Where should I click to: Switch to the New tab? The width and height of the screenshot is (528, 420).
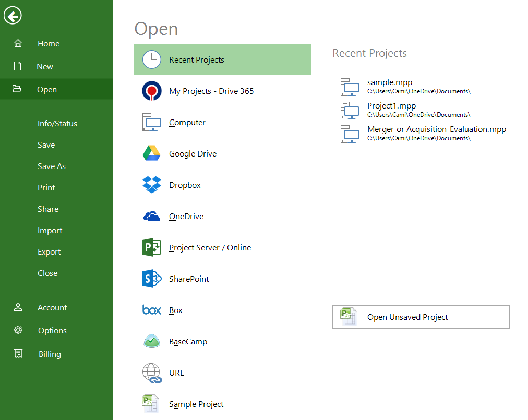(45, 66)
